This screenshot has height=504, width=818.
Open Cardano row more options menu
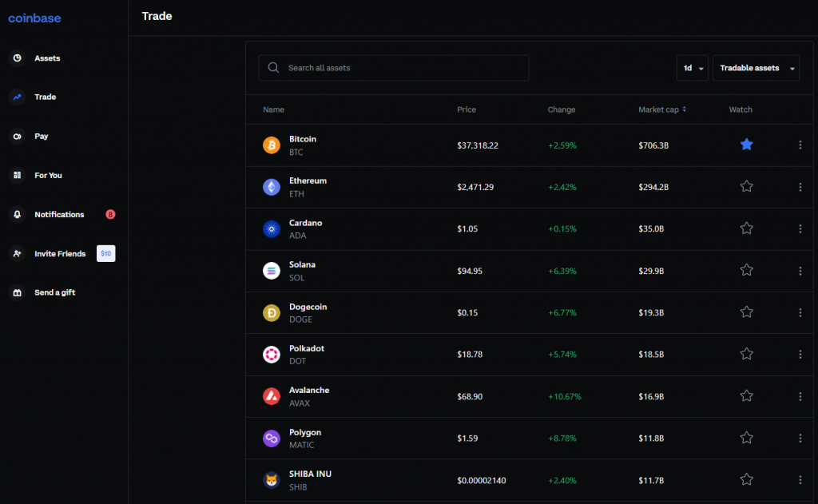tap(800, 228)
